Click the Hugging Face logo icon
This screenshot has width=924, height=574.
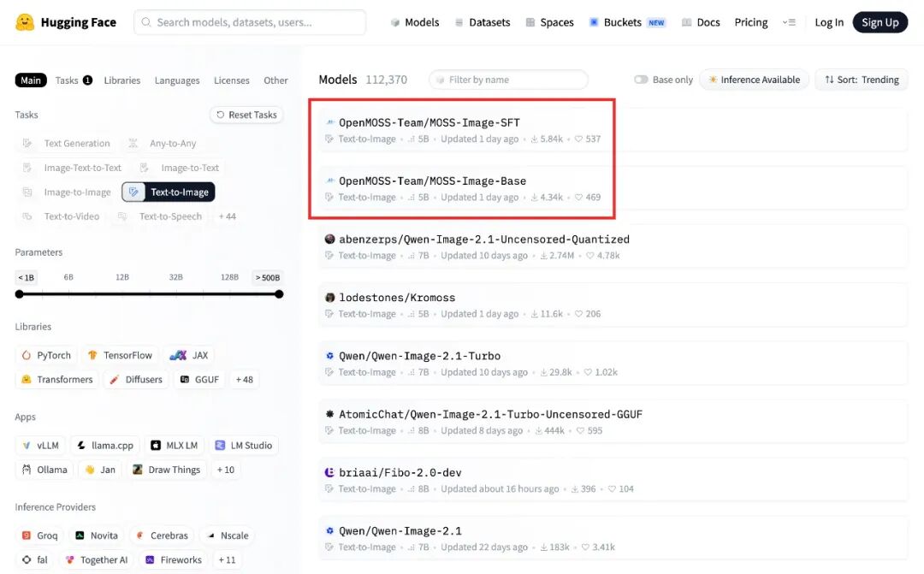coord(25,22)
